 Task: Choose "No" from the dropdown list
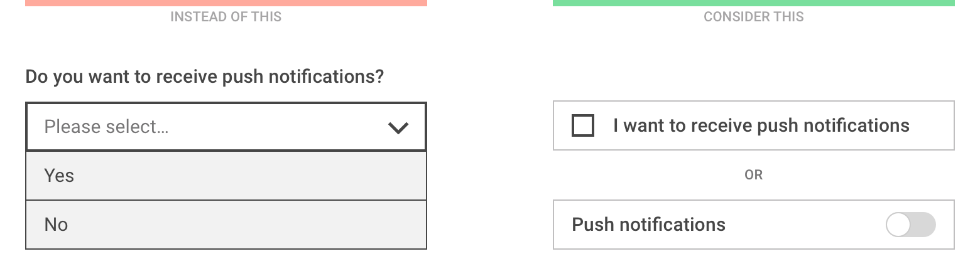pos(56,225)
